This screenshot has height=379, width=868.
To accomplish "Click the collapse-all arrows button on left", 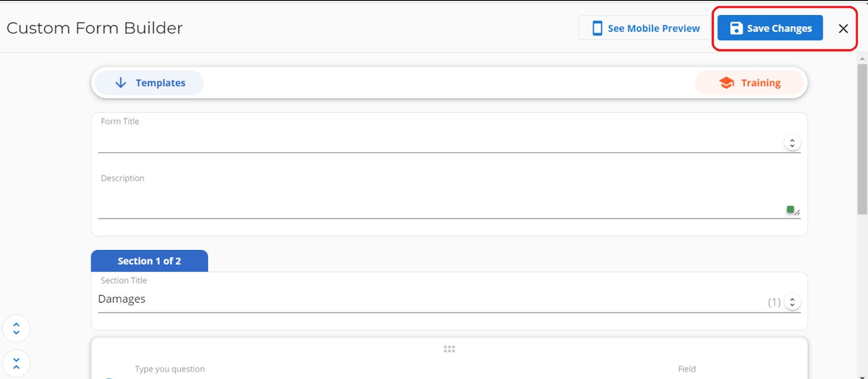I will pos(16,364).
